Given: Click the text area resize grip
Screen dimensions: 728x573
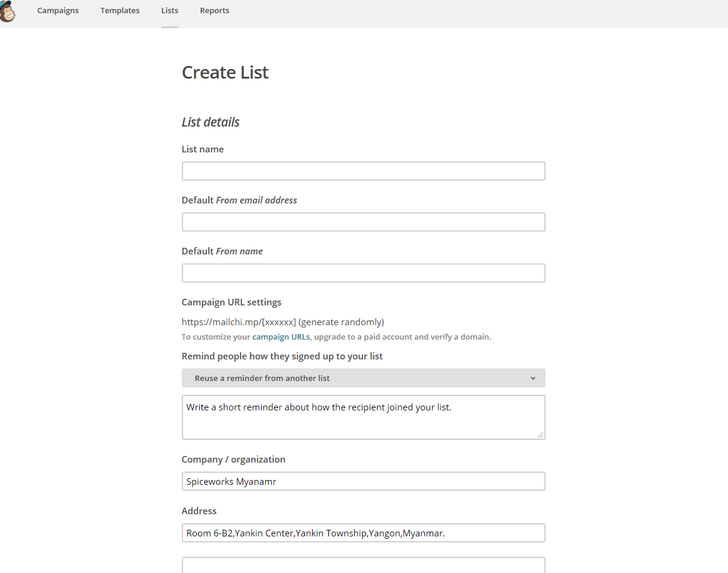Looking at the screenshot, I should [540, 435].
